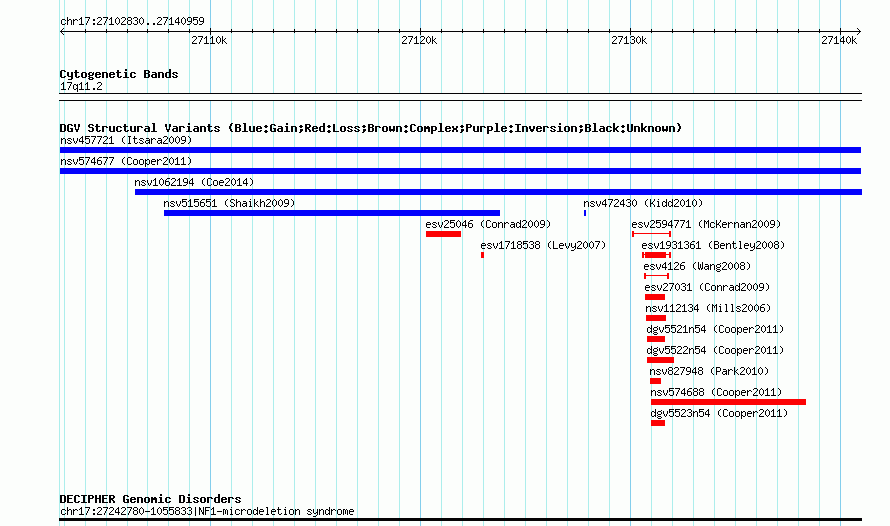Open the dgv5523n54 (Cooper2011) label

pos(719,413)
